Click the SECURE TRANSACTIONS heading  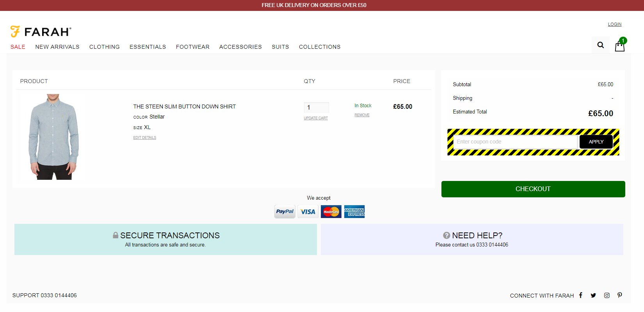click(x=170, y=236)
